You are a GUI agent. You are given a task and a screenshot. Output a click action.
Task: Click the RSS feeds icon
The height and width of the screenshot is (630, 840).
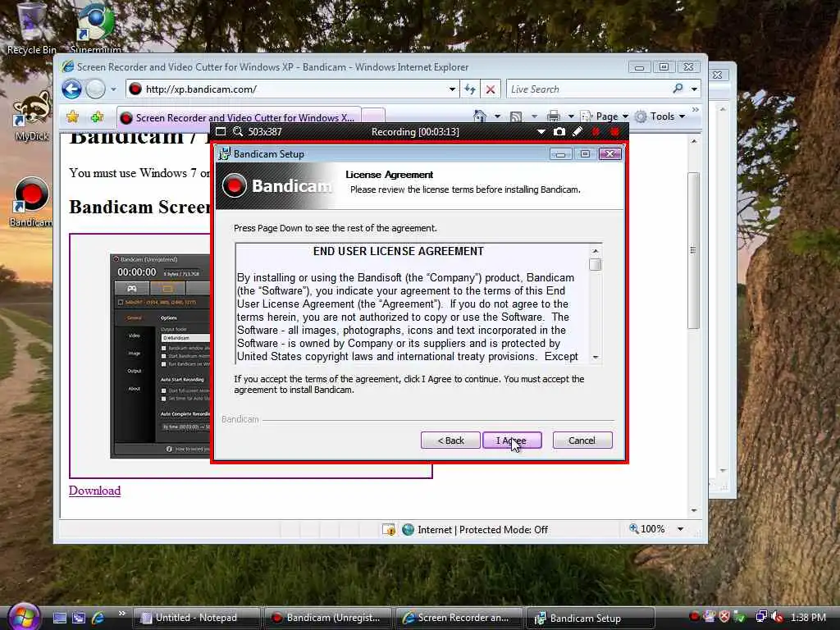click(x=516, y=116)
